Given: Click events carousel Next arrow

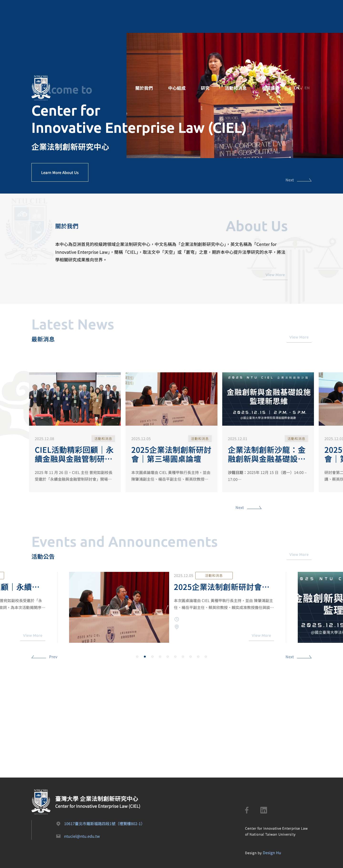Looking at the screenshot, I should [298, 657].
